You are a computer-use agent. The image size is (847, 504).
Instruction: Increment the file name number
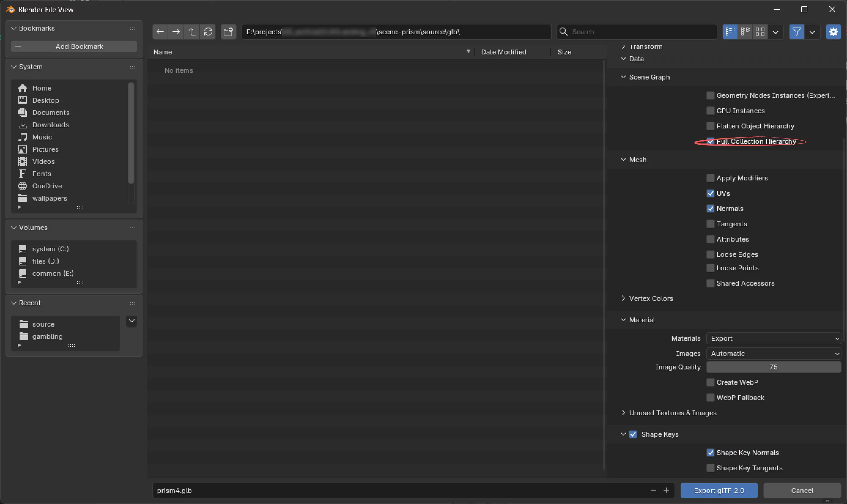point(666,491)
